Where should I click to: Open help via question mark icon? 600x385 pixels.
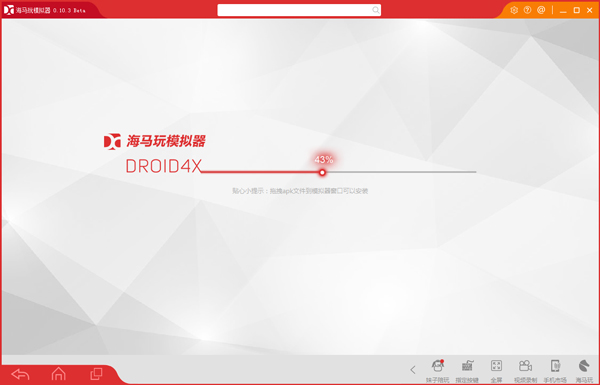527,10
